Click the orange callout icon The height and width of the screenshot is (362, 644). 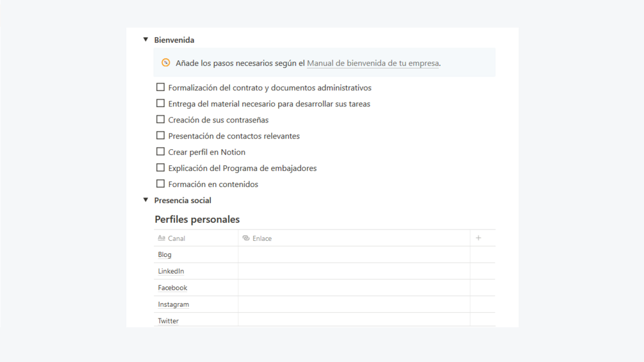166,63
